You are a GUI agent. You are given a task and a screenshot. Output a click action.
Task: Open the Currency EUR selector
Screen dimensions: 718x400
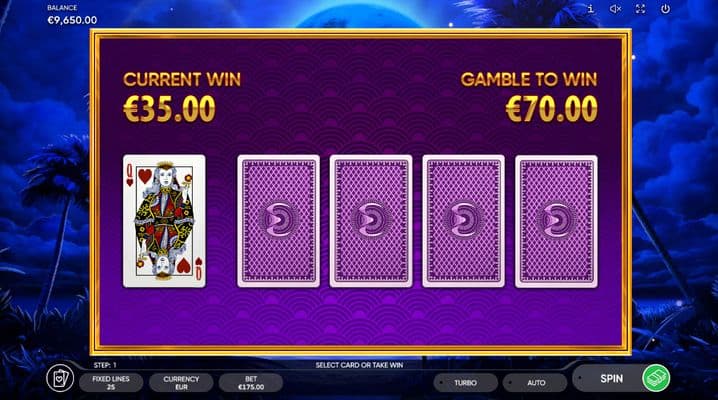pos(181,383)
